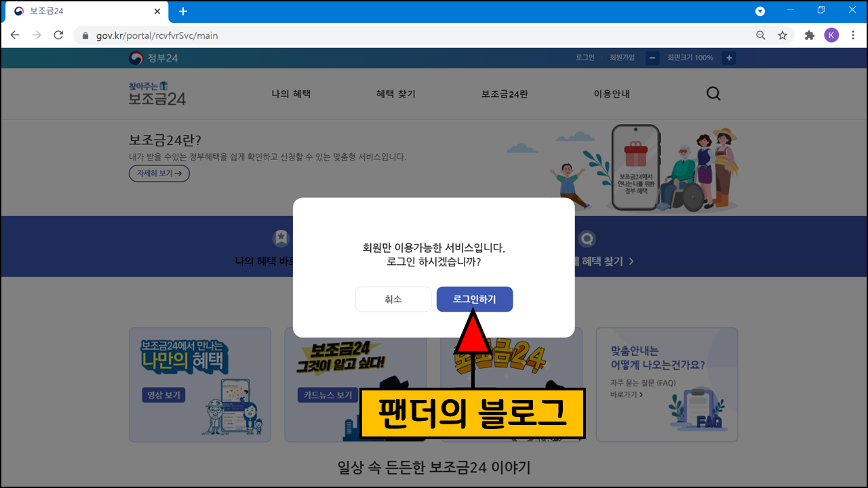Open a new tab with the plus icon
This screenshot has height=488, width=868.
point(183,12)
